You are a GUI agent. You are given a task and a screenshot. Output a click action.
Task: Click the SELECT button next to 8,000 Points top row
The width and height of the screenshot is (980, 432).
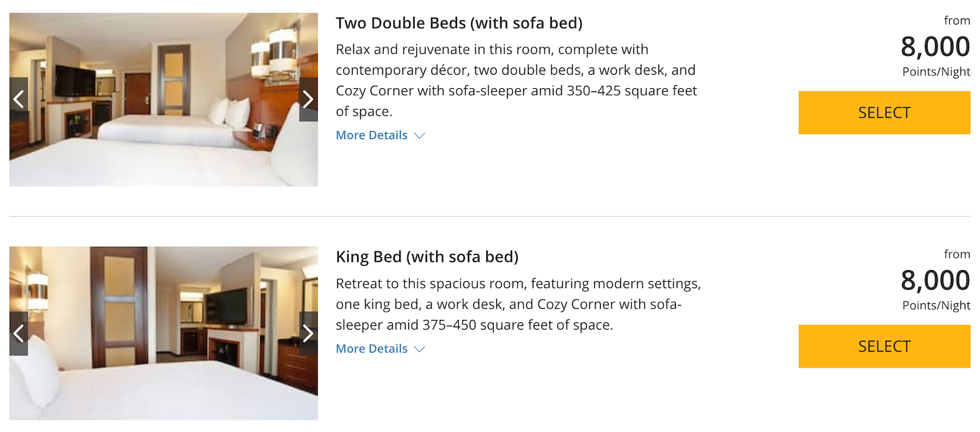pos(884,113)
